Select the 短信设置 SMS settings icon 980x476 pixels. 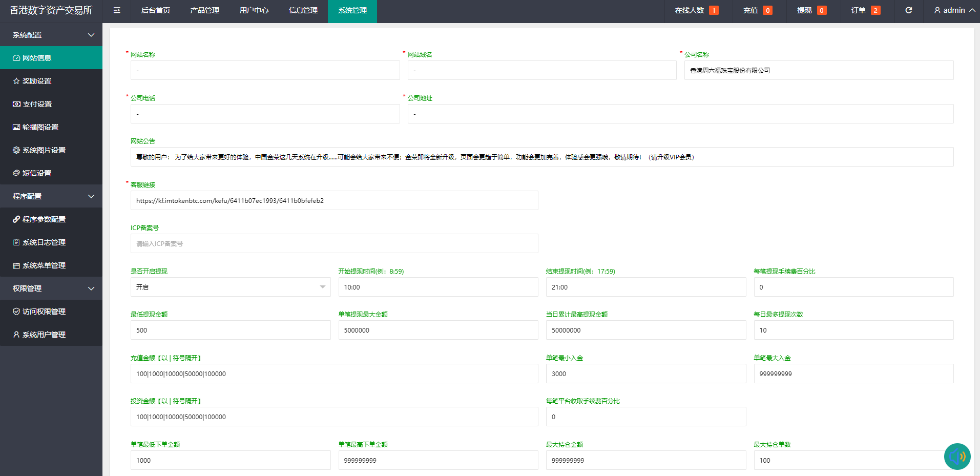coord(16,173)
